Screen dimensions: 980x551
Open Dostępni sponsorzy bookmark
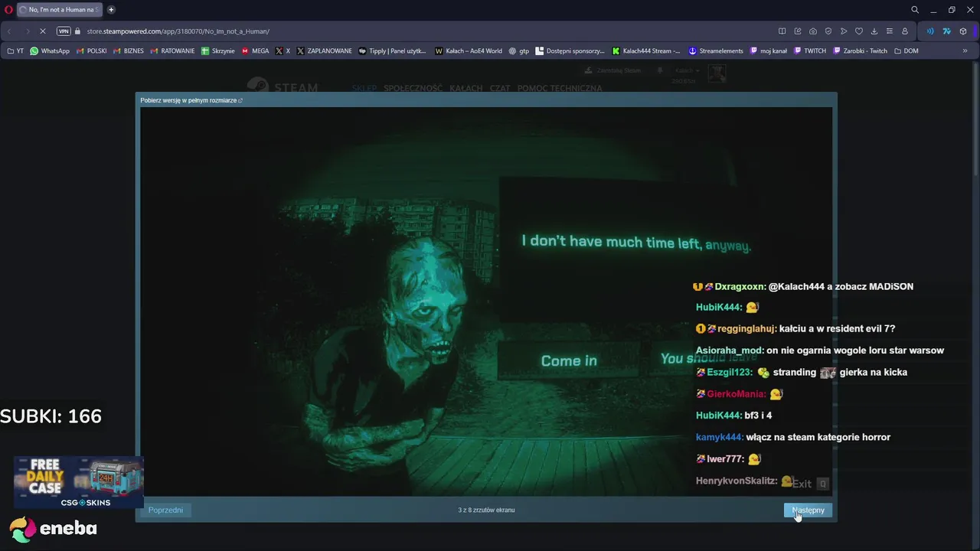tap(570, 51)
